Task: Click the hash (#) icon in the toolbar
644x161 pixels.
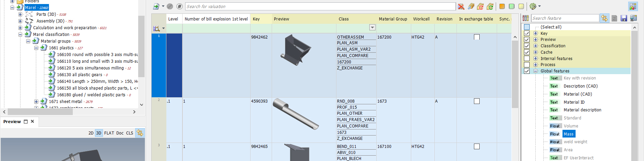Action: click(x=179, y=6)
